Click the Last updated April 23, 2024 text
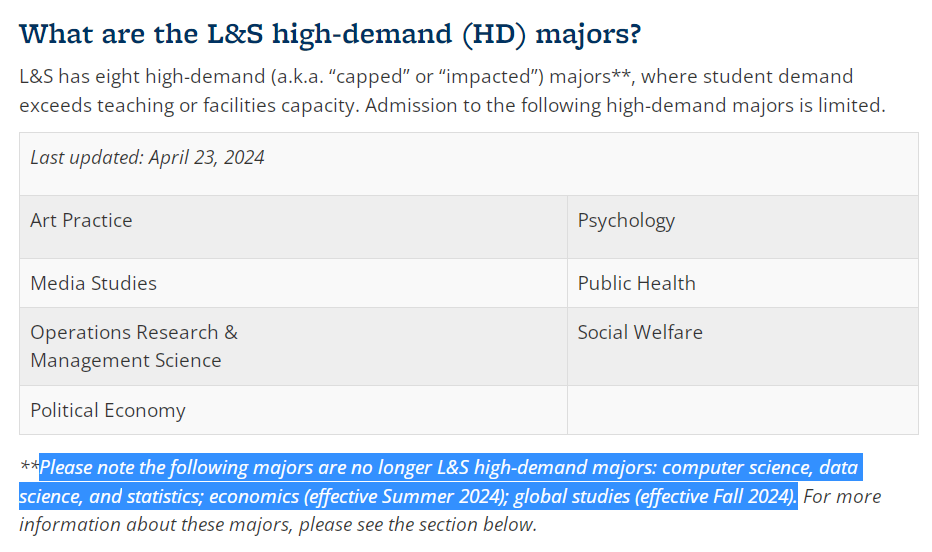The width and height of the screenshot is (932, 552). click(x=147, y=157)
